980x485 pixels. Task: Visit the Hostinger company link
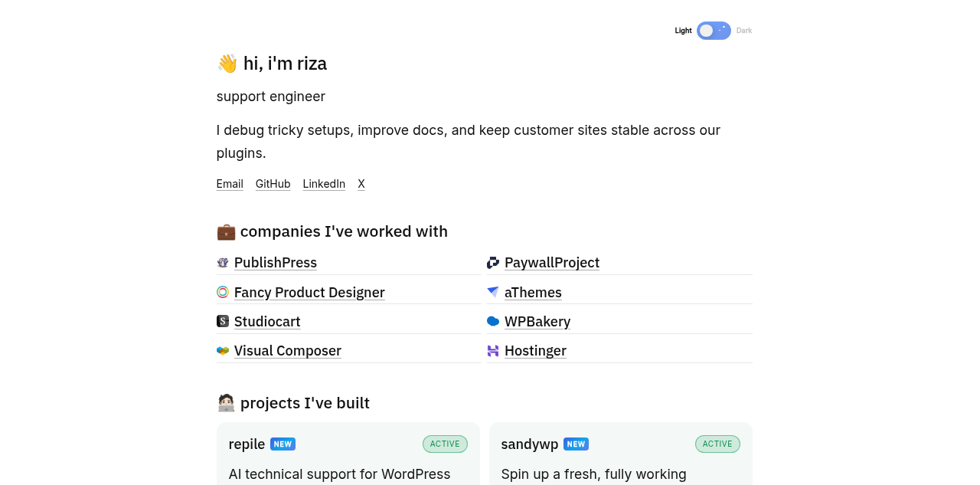535,351
